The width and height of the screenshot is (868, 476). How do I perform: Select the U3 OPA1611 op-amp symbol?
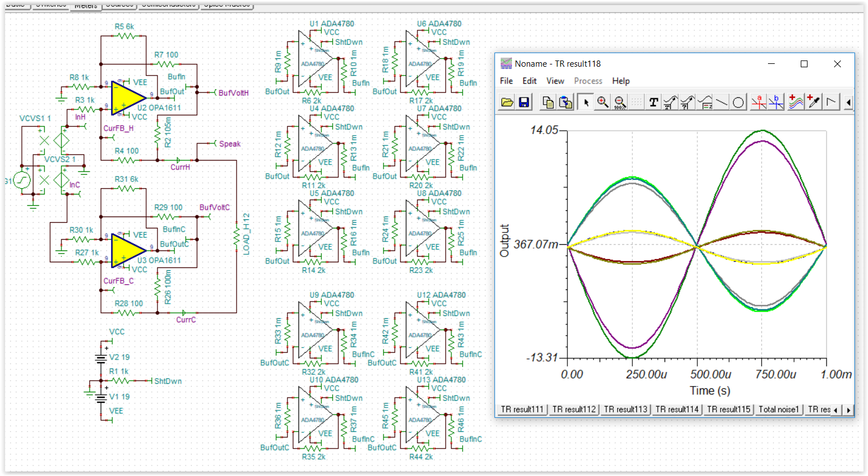click(x=128, y=250)
